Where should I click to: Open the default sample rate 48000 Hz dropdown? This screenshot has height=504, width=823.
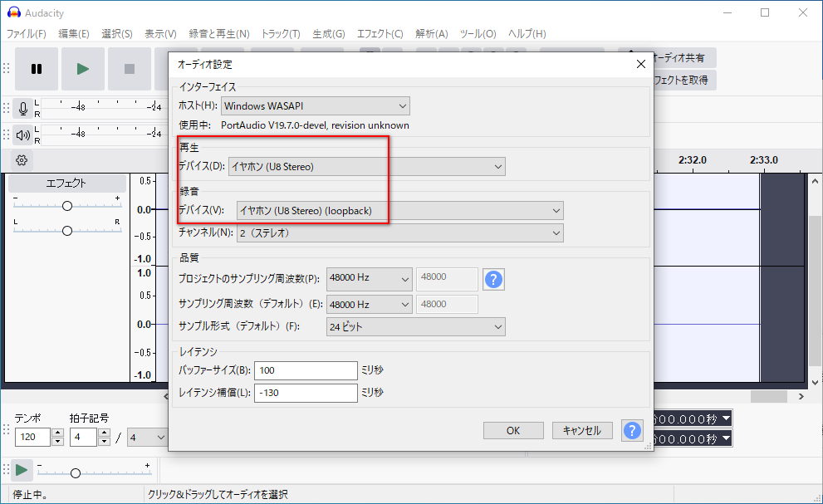tap(369, 305)
